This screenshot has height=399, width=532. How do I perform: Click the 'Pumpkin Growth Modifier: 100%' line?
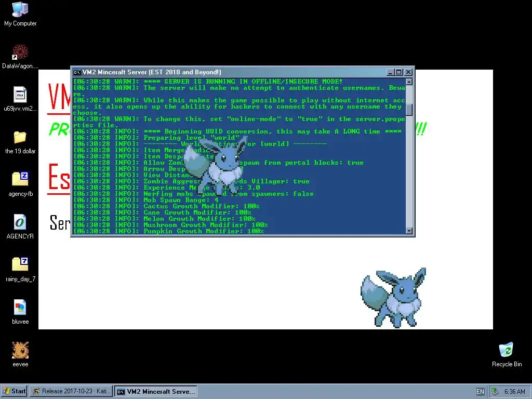point(169,231)
